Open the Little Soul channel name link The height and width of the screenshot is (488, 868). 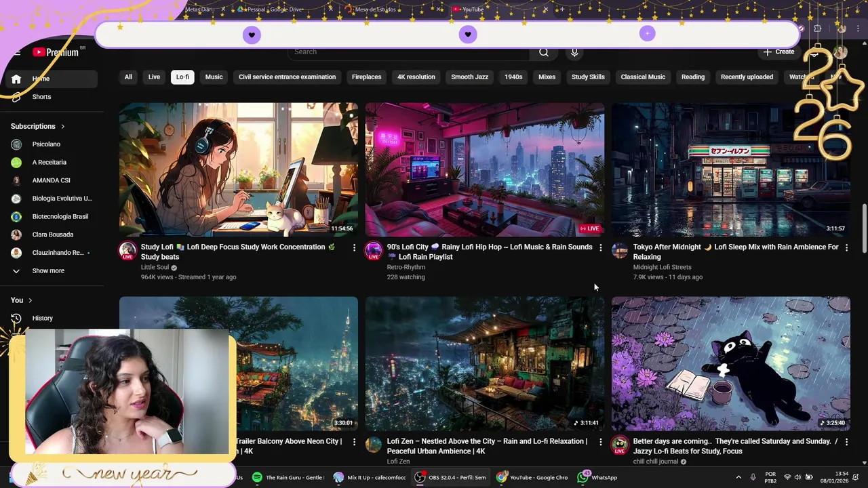pos(155,268)
